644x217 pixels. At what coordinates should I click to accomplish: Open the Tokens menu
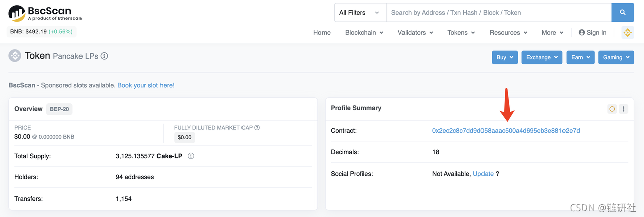461,33
